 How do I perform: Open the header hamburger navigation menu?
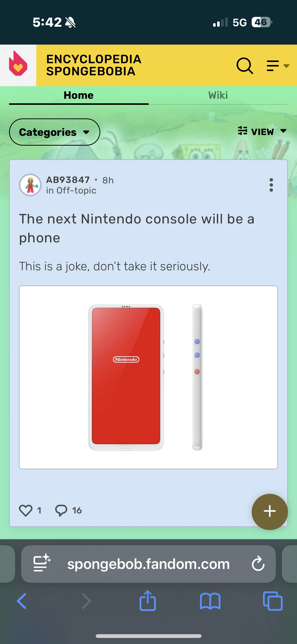tap(278, 66)
